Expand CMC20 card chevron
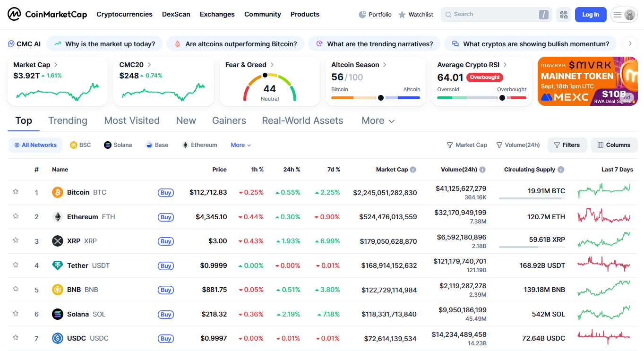This screenshot has width=644, height=351. pos(149,65)
